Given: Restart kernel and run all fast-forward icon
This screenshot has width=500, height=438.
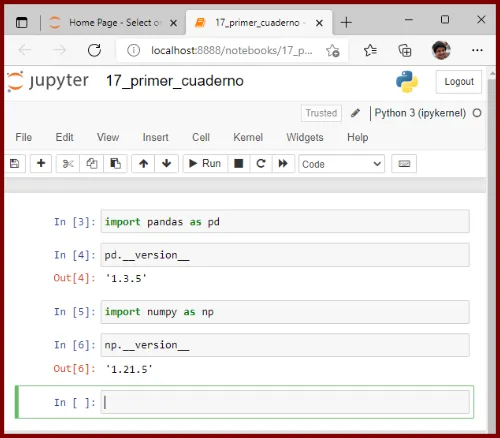Looking at the screenshot, I should [x=283, y=164].
